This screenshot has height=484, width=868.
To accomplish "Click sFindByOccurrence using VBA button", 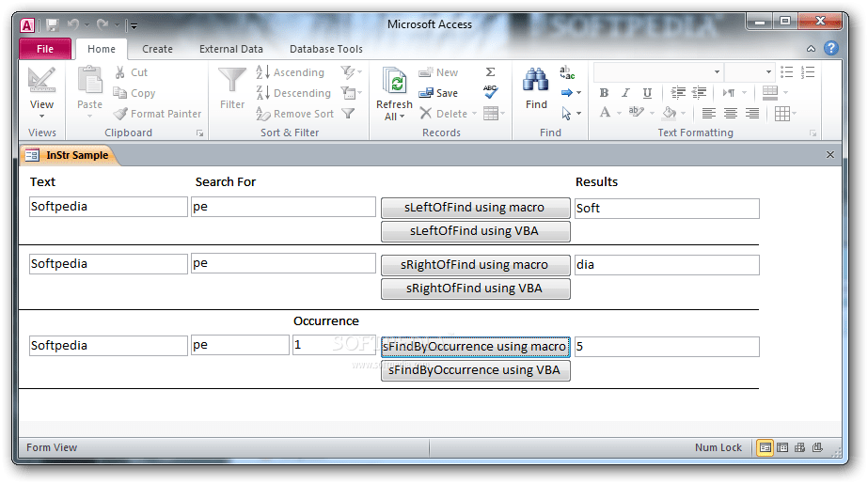I will pos(476,370).
